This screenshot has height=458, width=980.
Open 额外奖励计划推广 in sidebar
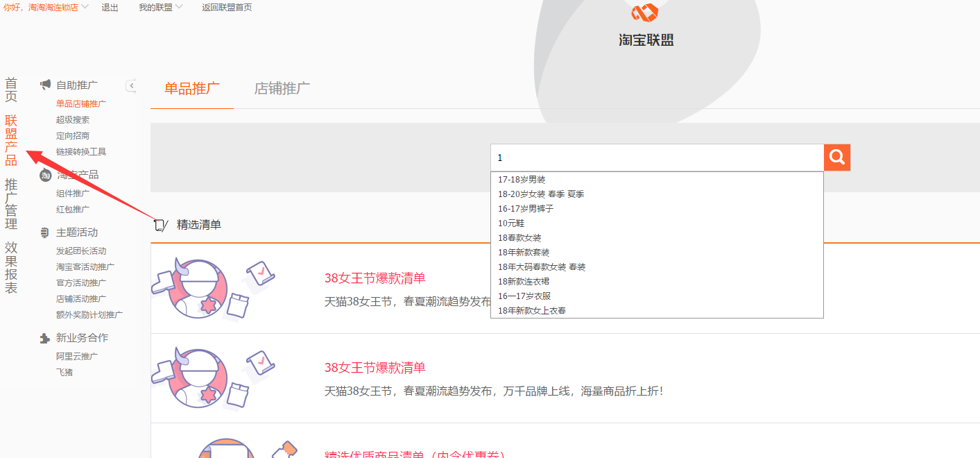pos(89,314)
